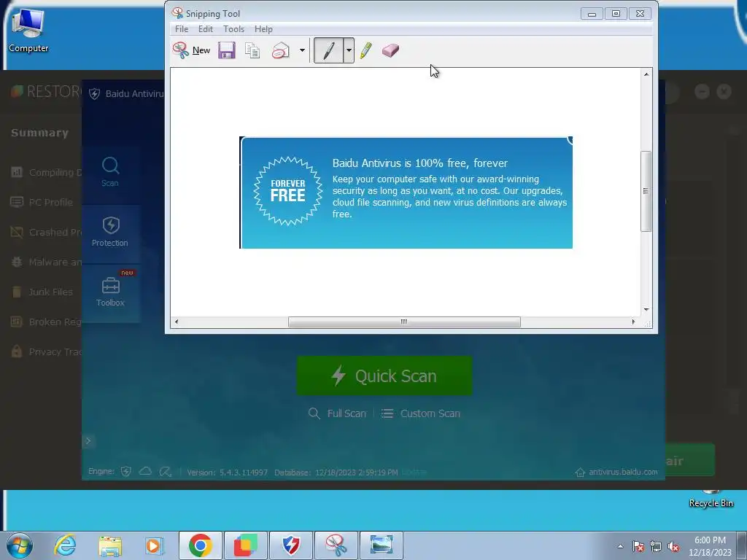Select Crashed Programs item in Restoro sidebar
This screenshot has height=560, width=747.
click(46, 233)
